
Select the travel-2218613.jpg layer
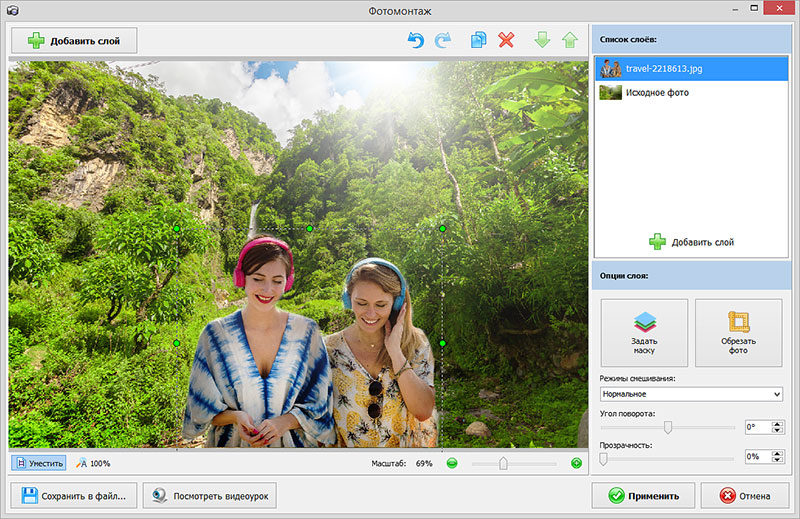pos(691,68)
